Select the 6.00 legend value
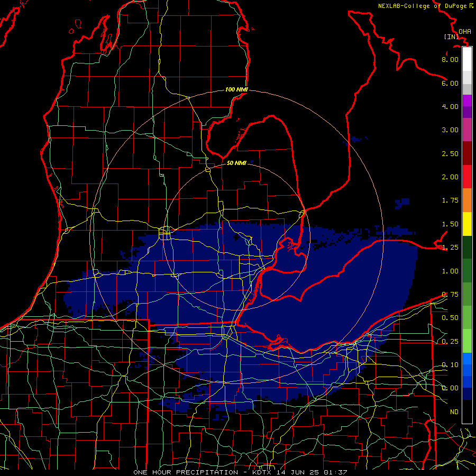This screenshot has height=476, width=476. tap(450, 83)
